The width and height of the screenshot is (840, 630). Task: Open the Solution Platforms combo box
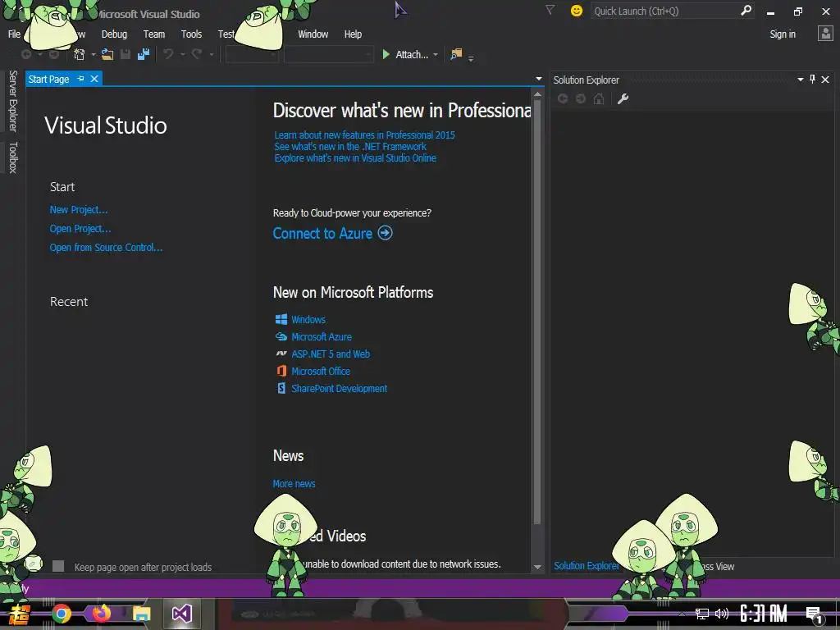[x=328, y=54]
